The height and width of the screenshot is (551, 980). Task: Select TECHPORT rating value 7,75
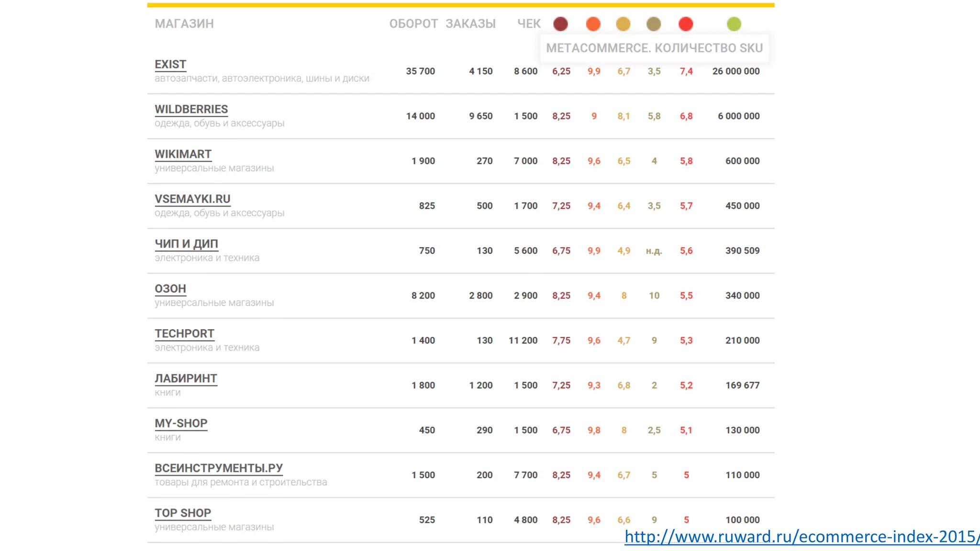pos(561,341)
